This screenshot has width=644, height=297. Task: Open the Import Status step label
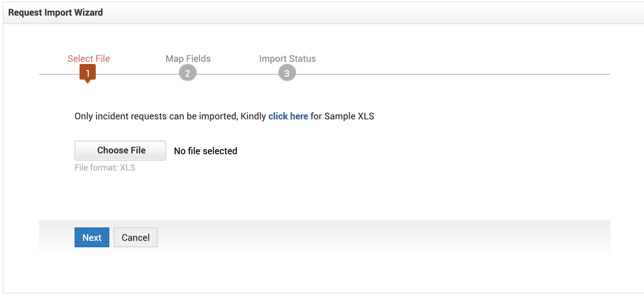pyautogui.click(x=287, y=59)
